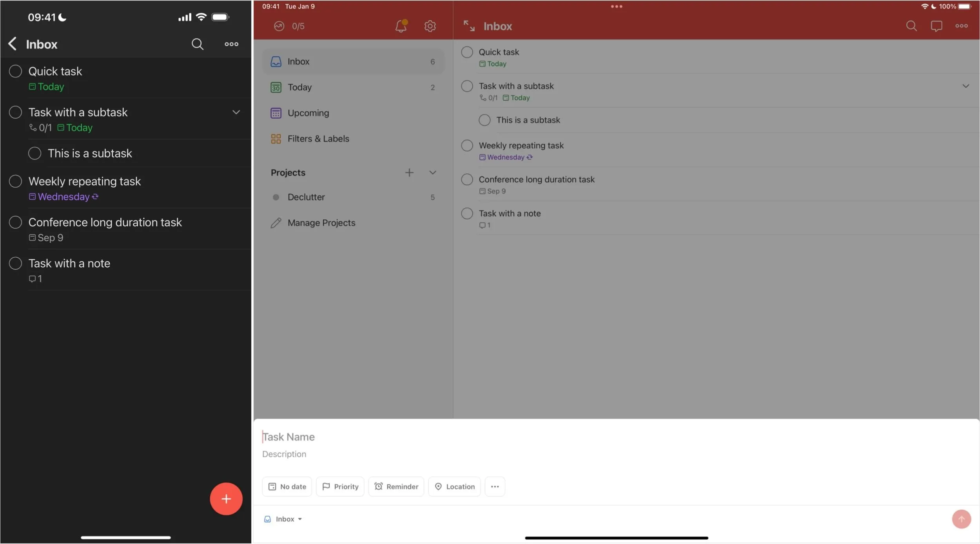Screen dimensions: 980x544
Task: Select Today in the iPad sidebar
Action: (x=353, y=87)
